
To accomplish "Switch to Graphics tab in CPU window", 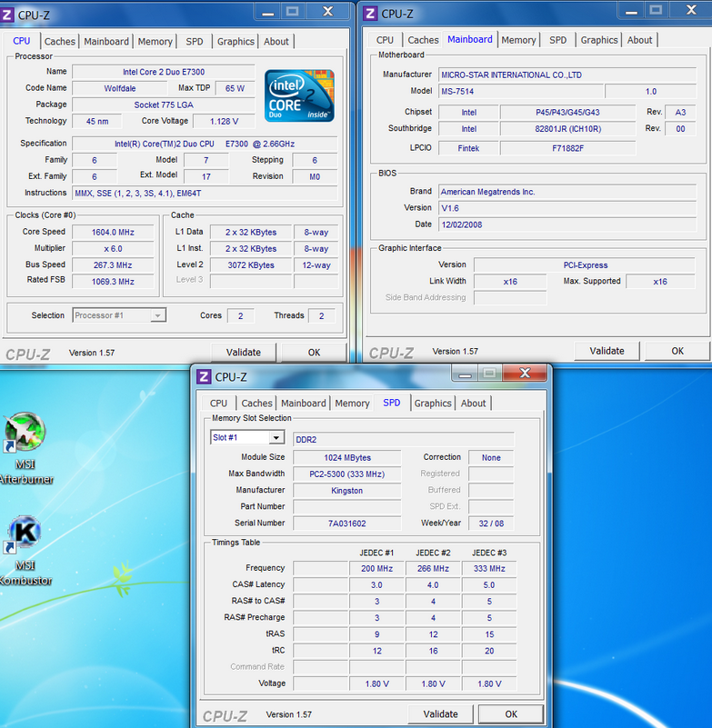I will tap(236, 41).
